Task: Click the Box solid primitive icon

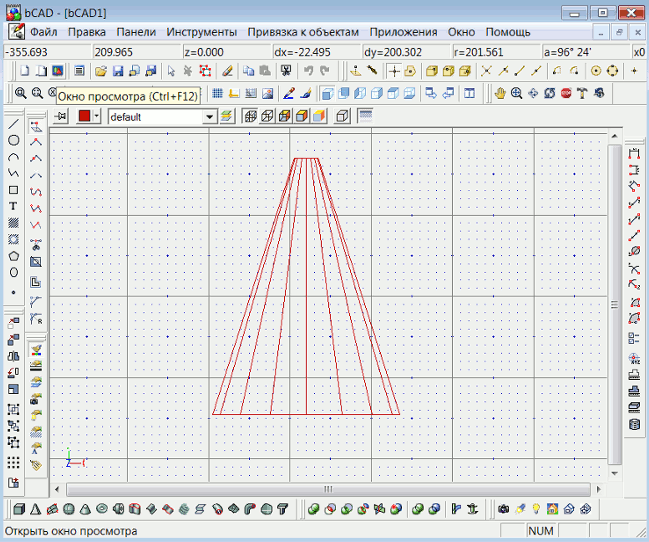Action: (x=19, y=509)
